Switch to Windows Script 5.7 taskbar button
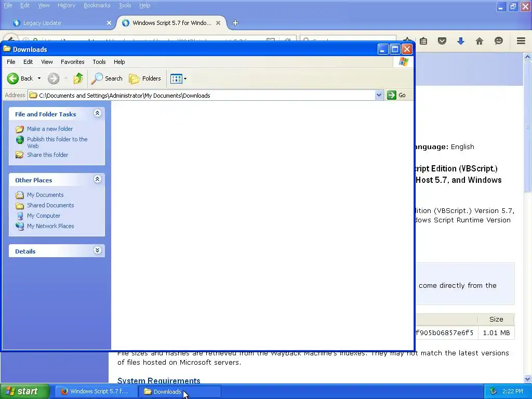 click(96, 392)
